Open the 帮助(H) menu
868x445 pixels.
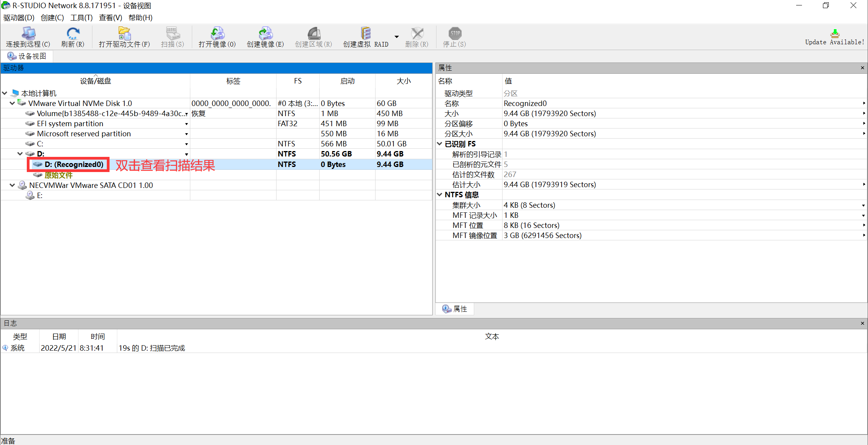pyautogui.click(x=140, y=17)
